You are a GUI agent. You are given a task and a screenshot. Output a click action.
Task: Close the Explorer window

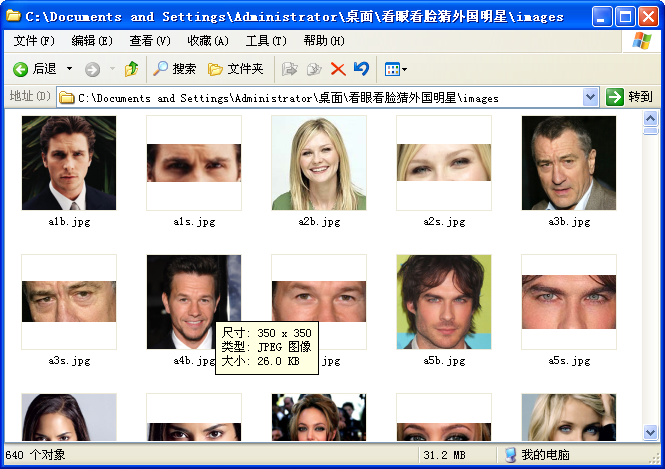648,17
